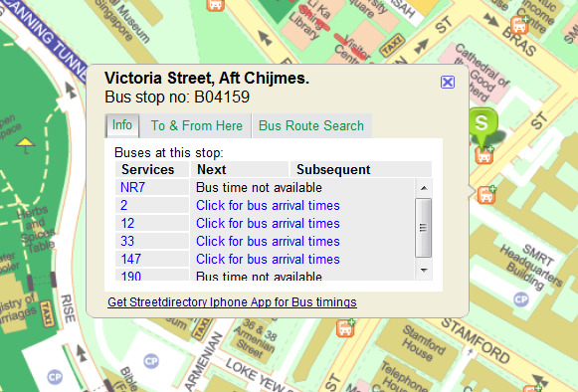Click the yellow shelter icon in the park
The width and height of the screenshot is (578, 392).
click(25, 145)
